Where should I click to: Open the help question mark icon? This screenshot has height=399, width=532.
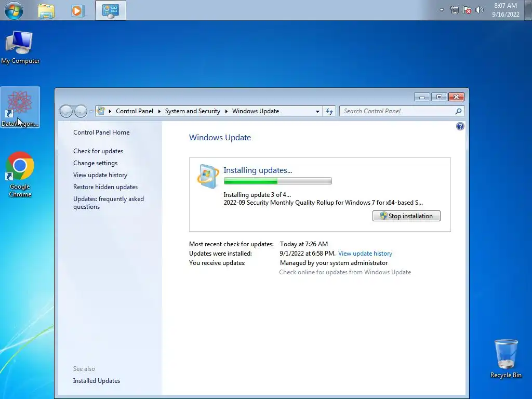click(460, 127)
